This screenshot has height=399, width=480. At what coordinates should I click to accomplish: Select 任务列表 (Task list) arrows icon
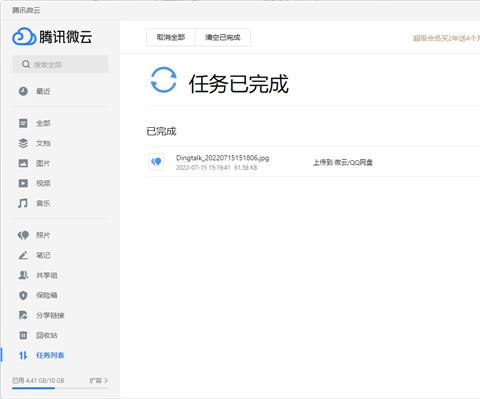[x=23, y=355]
